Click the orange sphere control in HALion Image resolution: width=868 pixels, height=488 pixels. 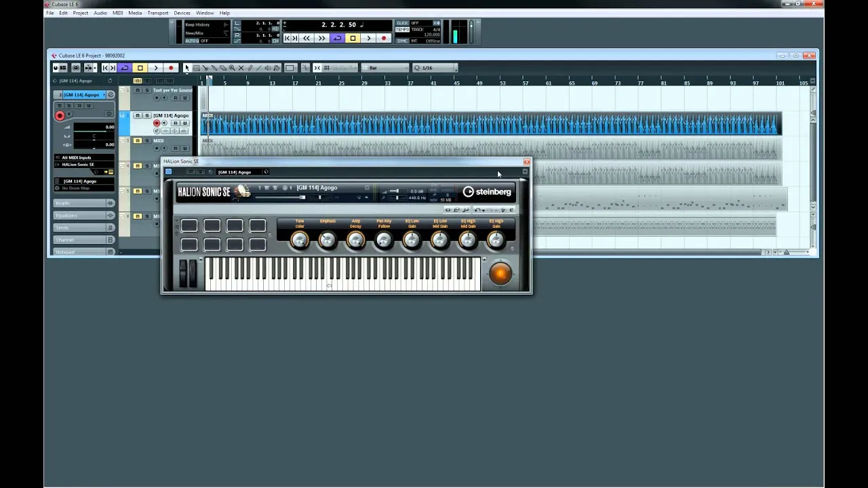(500, 273)
